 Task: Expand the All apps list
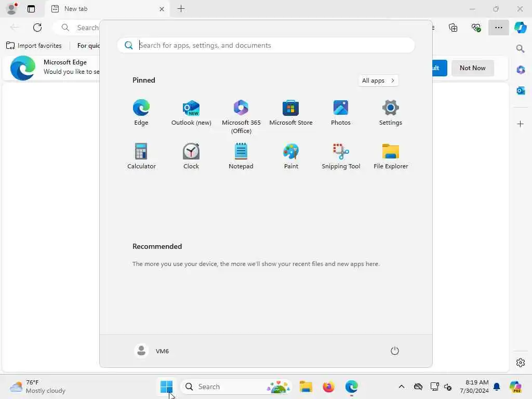pos(378,81)
